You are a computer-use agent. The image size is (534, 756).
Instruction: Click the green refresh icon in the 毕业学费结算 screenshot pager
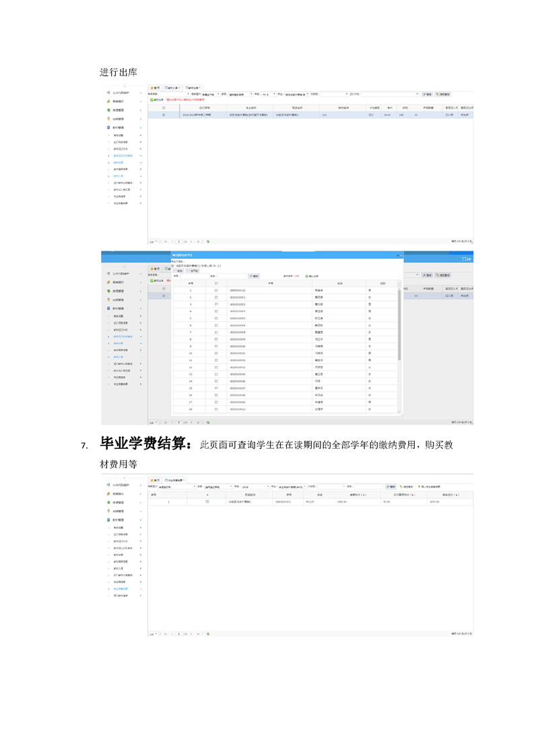207,634
